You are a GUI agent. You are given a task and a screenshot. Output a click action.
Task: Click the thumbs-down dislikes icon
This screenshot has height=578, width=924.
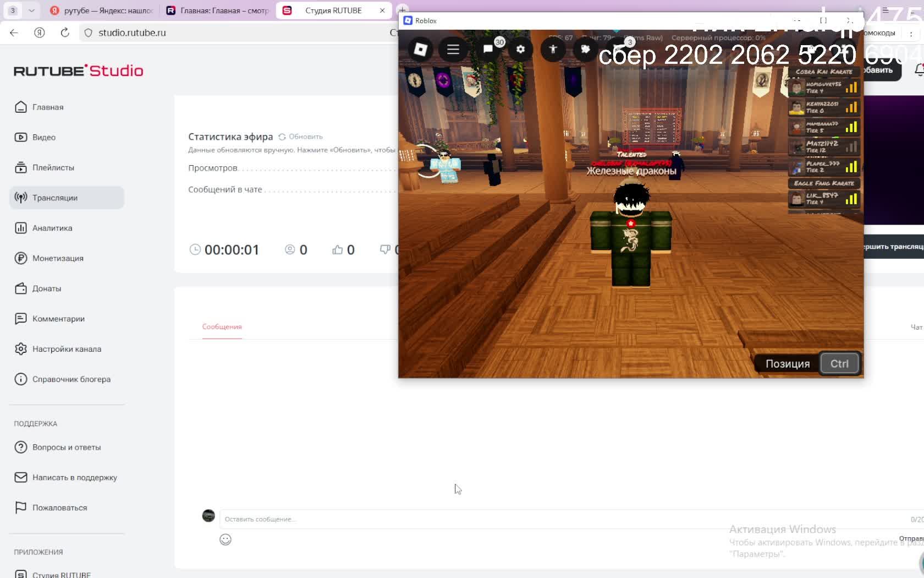pos(386,250)
